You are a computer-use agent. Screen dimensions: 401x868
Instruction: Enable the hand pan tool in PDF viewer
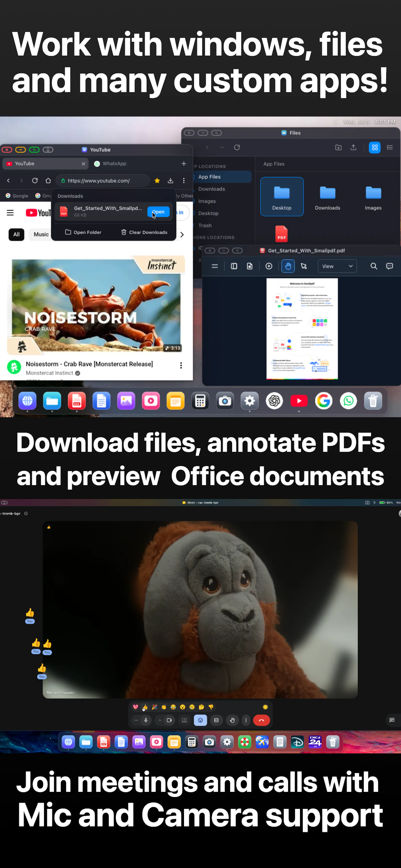coord(288,266)
